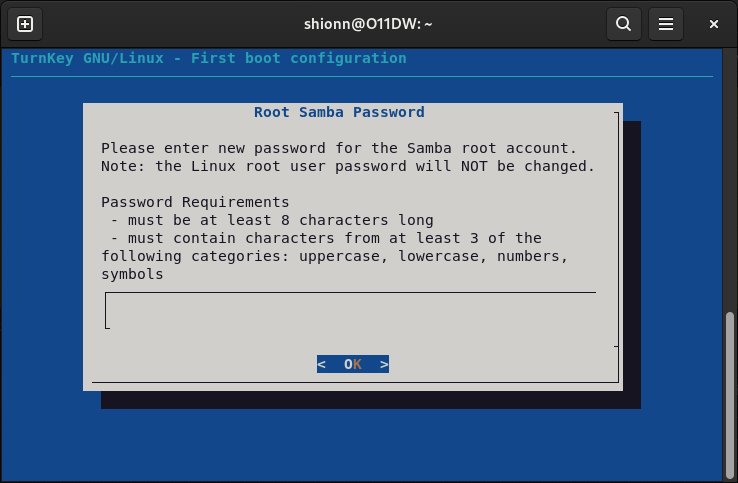
Task: Open the terminal search icon
Action: tap(624, 24)
